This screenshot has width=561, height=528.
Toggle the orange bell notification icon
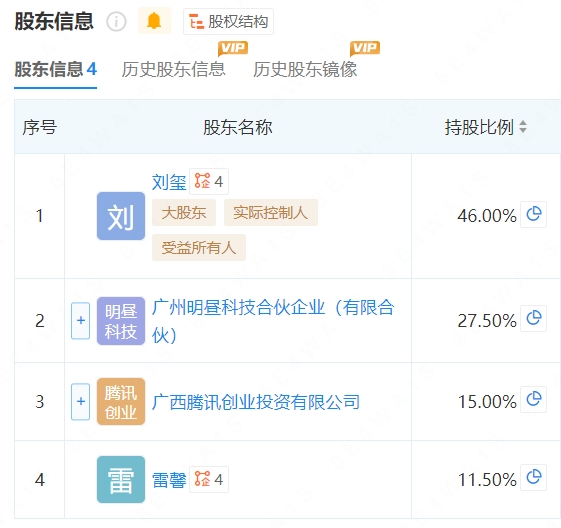(154, 21)
